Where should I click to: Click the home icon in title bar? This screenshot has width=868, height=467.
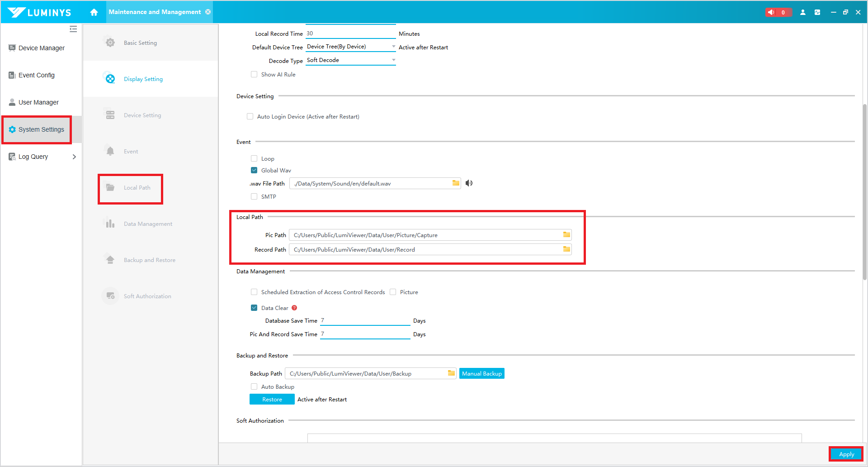(x=94, y=12)
